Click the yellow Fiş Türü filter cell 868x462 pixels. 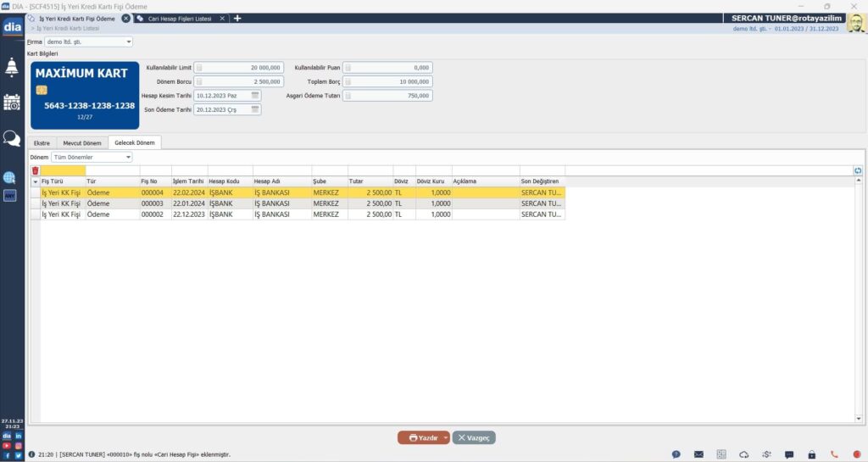click(x=63, y=170)
